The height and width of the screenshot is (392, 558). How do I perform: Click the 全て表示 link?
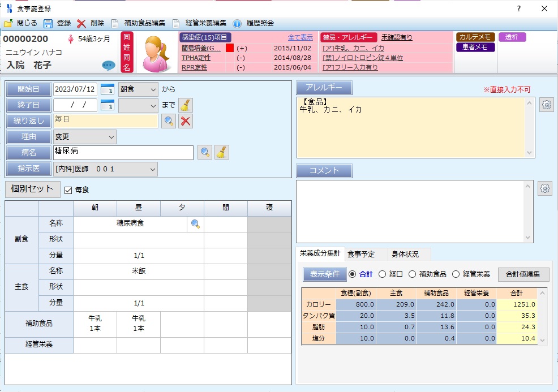[300, 37]
